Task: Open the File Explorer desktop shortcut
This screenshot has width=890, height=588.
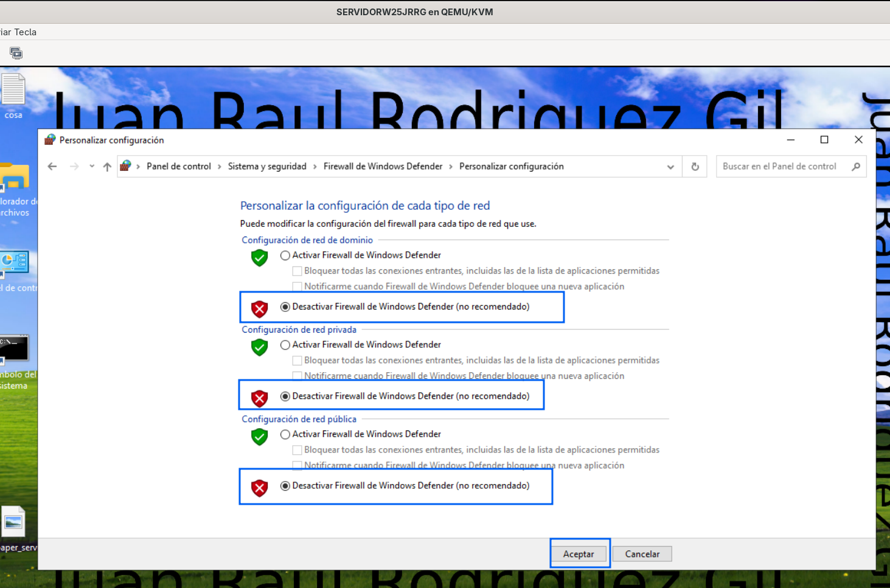Action: point(16,189)
